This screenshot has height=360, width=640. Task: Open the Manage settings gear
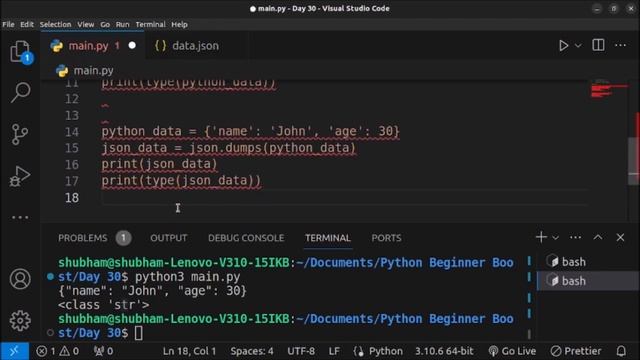(20, 321)
